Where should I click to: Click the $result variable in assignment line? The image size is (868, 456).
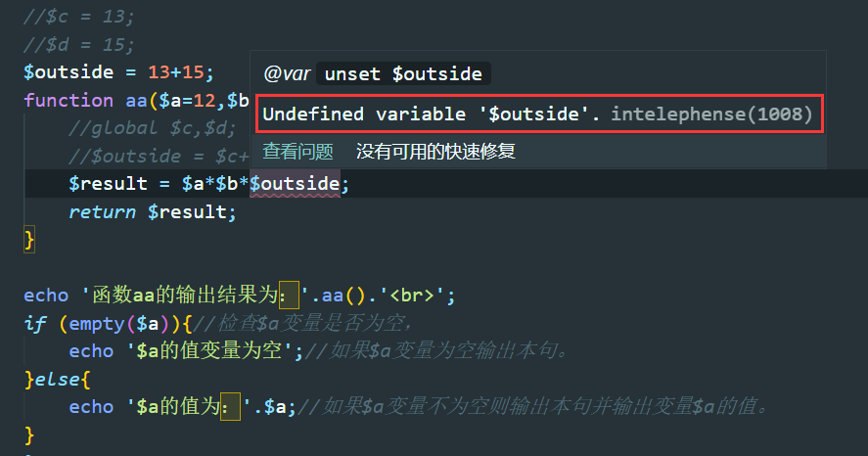[108, 184]
